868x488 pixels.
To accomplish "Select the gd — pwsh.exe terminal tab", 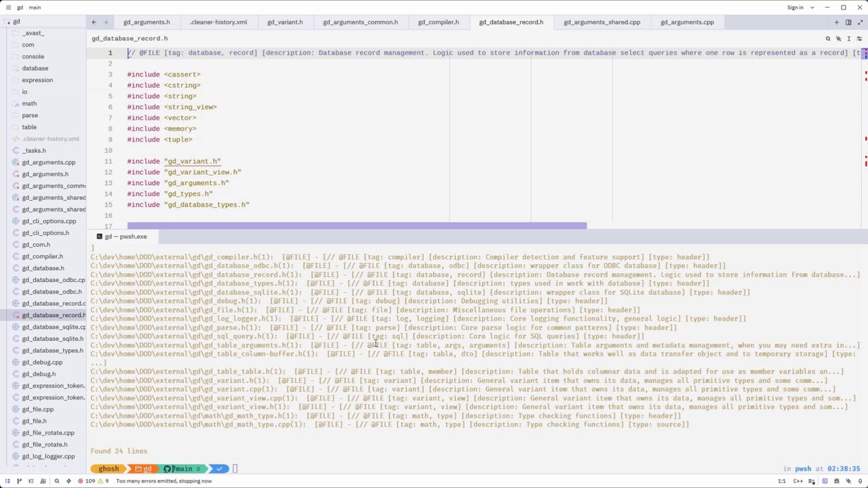I will click(x=122, y=237).
